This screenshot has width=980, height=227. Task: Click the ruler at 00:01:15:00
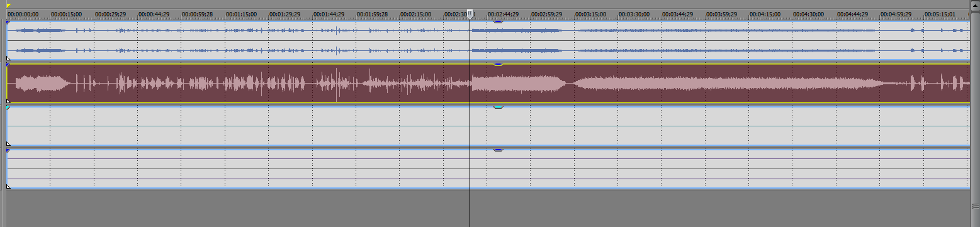click(241, 14)
